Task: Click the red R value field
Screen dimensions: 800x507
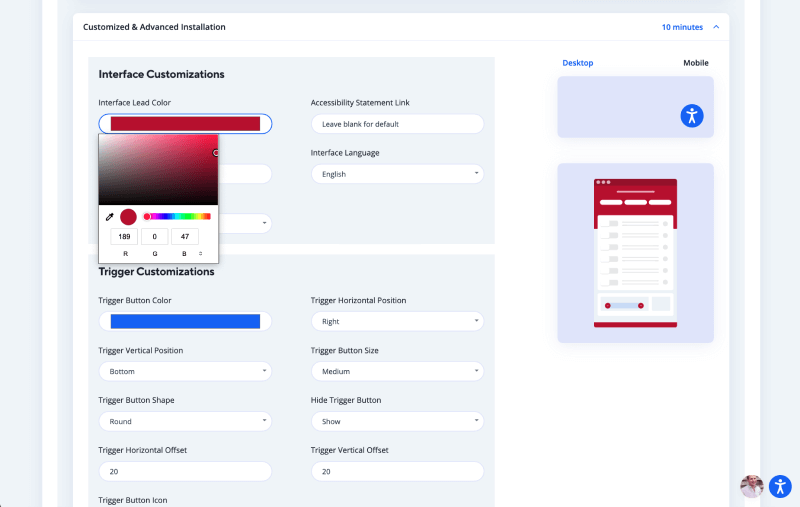Action: 125,237
